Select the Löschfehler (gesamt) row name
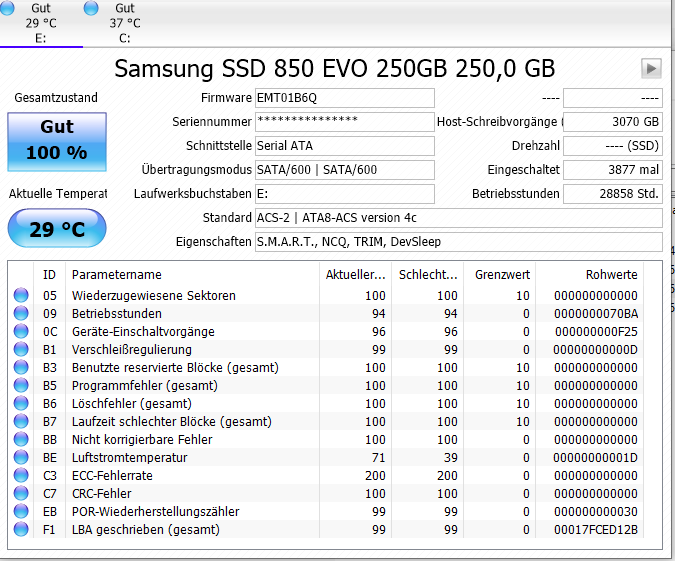The image size is (675, 561). click(132, 404)
